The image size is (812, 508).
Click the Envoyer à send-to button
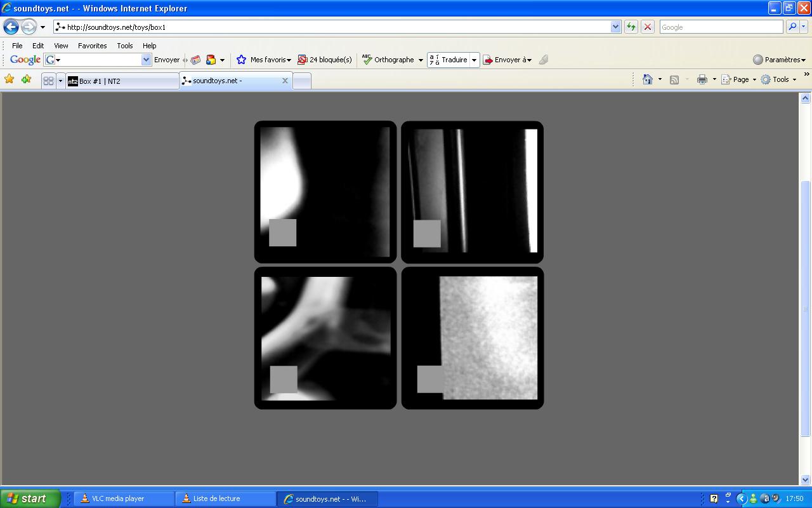pos(507,60)
